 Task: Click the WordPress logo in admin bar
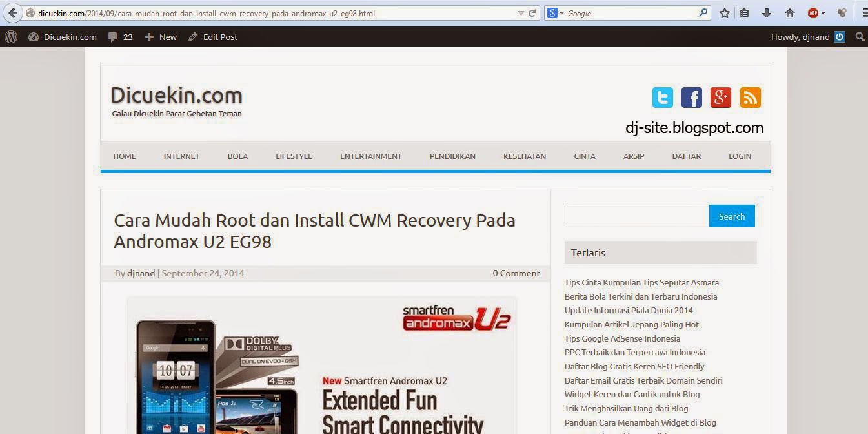tap(11, 37)
